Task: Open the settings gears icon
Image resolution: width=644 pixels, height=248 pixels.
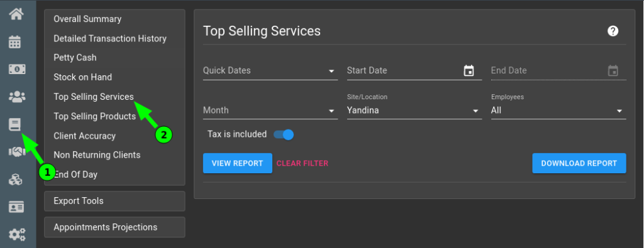Action: [x=17, y=234]
